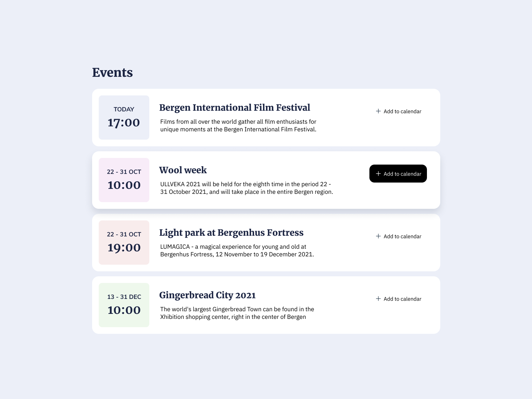
Task: Add Light park at Bergenhus Fortress to calendar
Action: pos(398,236)
